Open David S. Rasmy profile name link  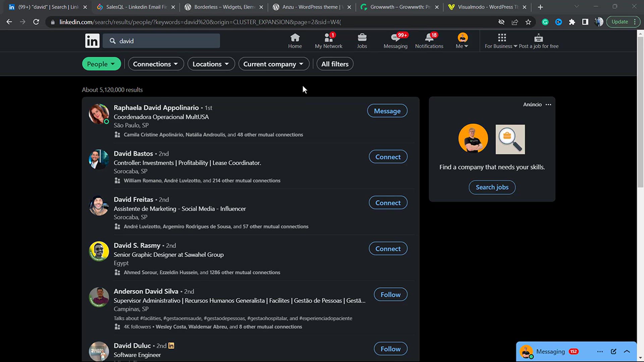[x=137, y=245]
